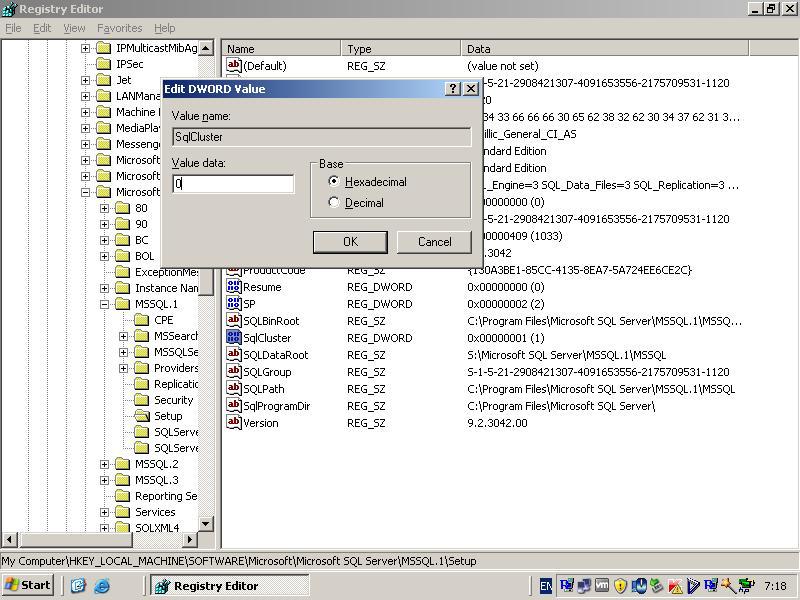Expand the IPMulticastMibAgent tree node
The width and height of the screenshot is (800, 600).
click(x=85, y=48)
